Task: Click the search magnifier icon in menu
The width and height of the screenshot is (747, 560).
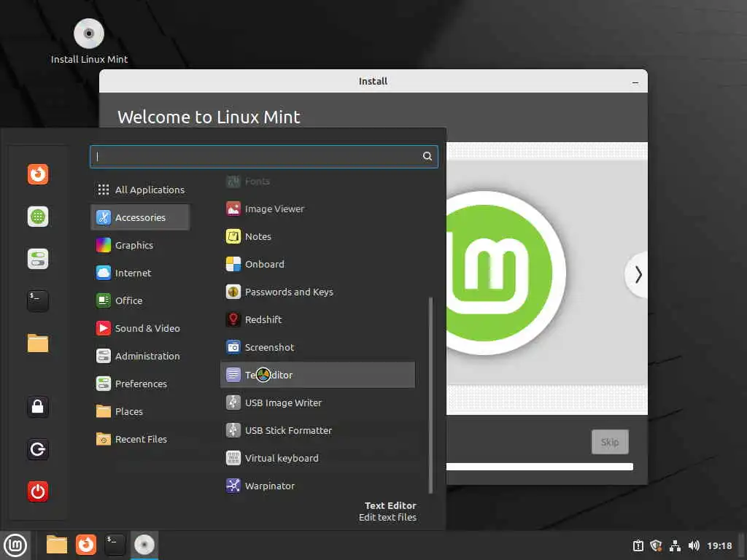Action: (427, 156)
